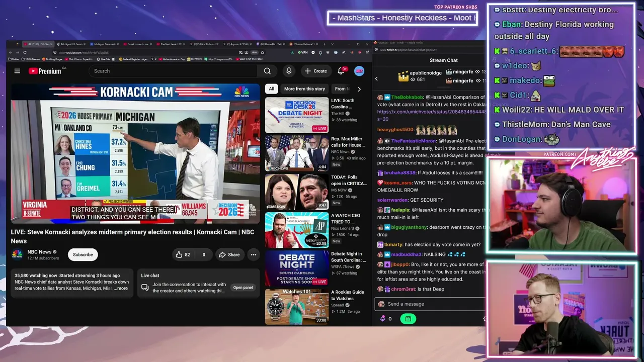The width and height of the screenshot is (644, 362).
Task: Focus the YouTube search field
Action: (174, 71)
